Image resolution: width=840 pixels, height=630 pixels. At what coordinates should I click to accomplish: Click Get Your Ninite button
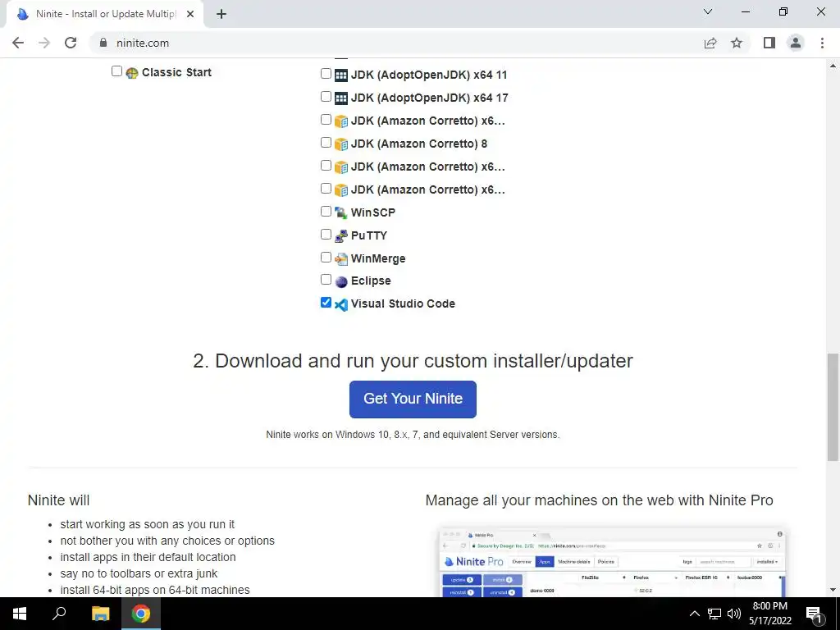click(x=413, y=399)
